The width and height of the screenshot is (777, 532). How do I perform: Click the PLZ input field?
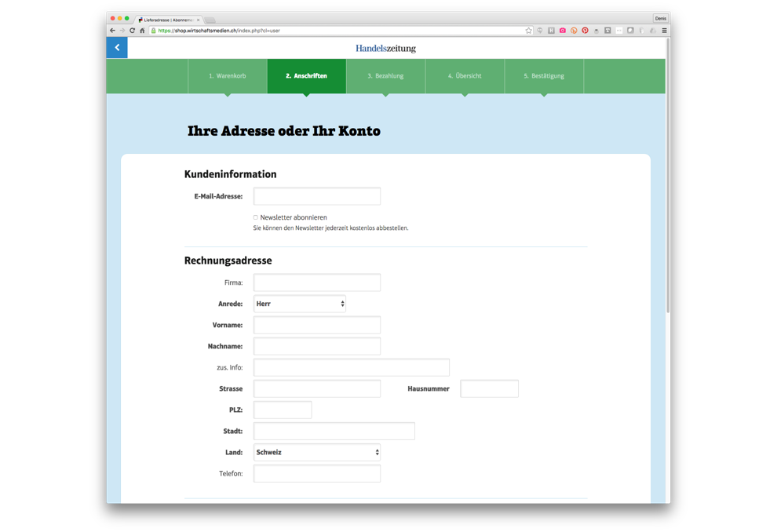pyautogui.click(x=283, y=410)
